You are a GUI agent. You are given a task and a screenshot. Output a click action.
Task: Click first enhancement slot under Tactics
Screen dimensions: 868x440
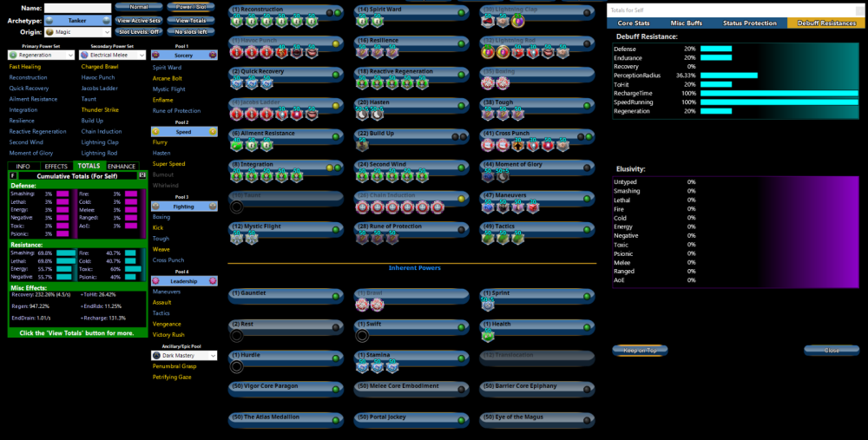(490, 238)
